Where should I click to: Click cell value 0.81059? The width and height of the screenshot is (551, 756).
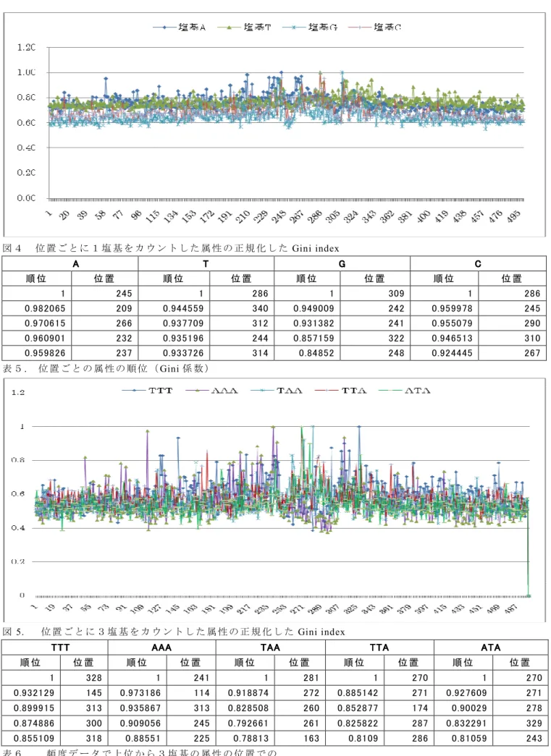click(469, 738)
